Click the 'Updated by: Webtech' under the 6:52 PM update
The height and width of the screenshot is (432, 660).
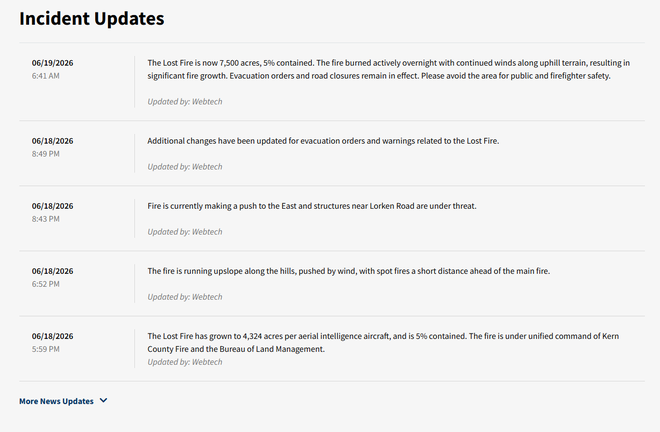pyautogui.click(x=185, y=297)
